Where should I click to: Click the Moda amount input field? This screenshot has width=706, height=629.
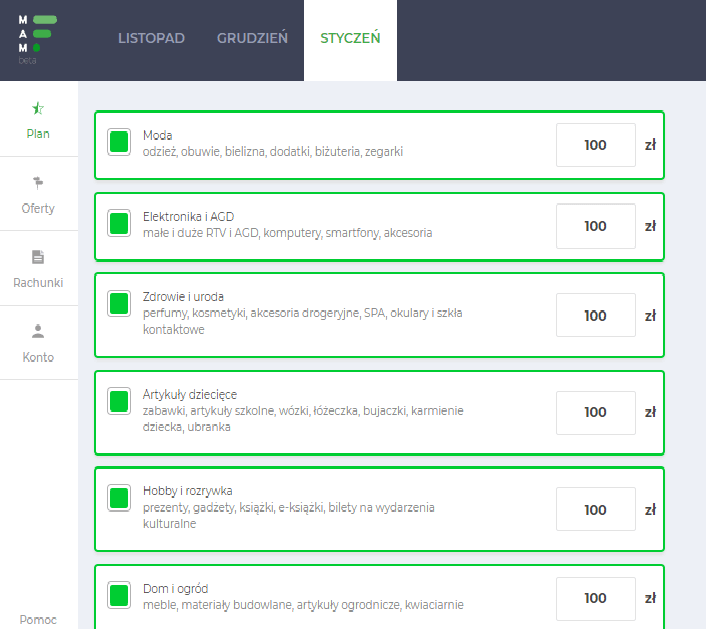coord(595,145)
